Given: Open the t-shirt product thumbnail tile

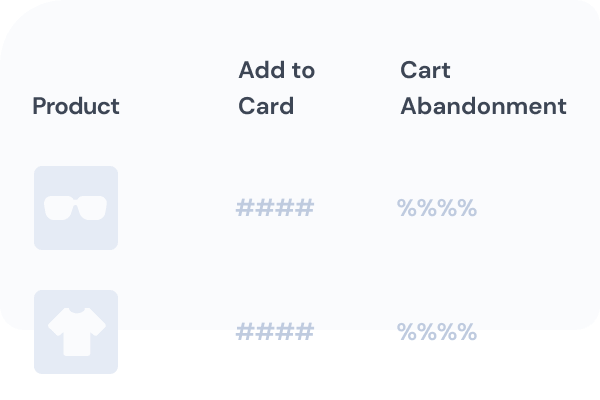Looking at the screenshot, I should tap(76, 332).
